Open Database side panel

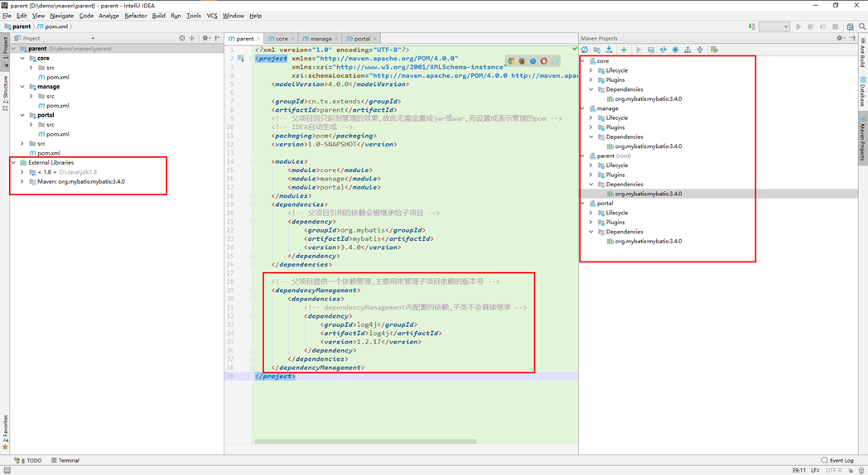(862, 92)
